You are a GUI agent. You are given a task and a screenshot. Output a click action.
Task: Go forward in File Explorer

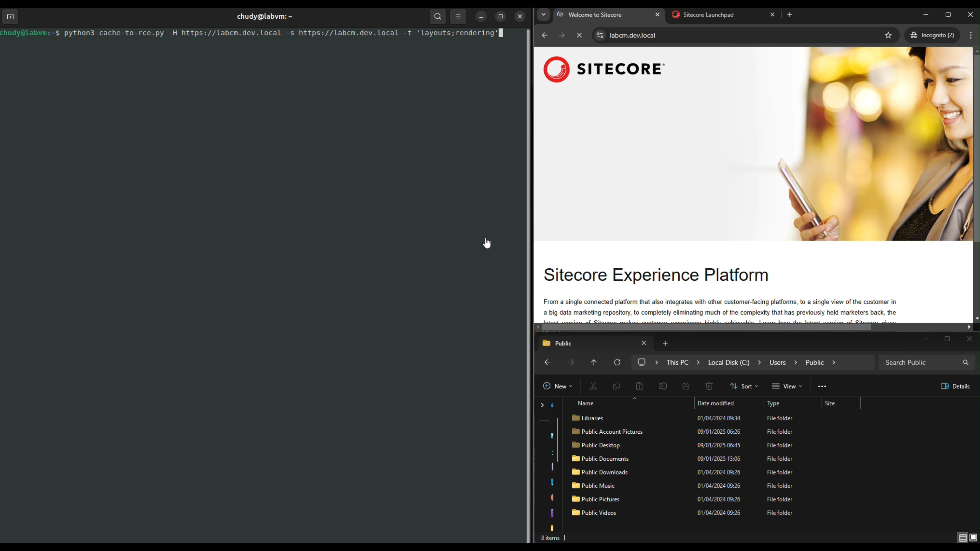coord(571,363)
